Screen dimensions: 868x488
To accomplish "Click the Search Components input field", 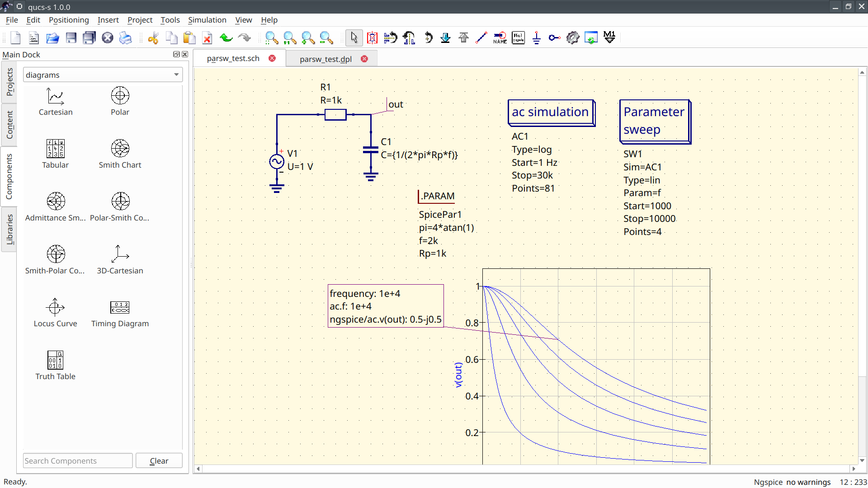I will point(77,460).
